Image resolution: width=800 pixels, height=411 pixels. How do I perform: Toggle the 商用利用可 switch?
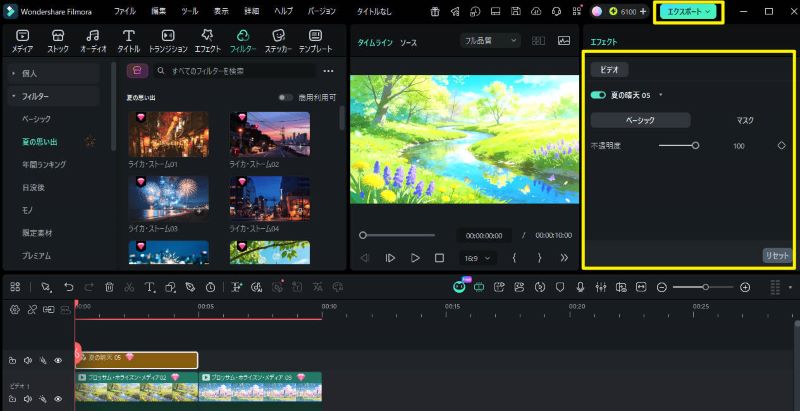pyautogui.click(x=286, y=97)
